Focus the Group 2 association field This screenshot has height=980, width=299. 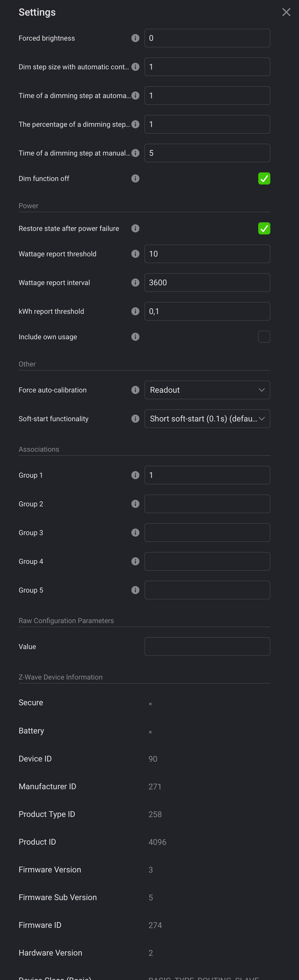207,504
